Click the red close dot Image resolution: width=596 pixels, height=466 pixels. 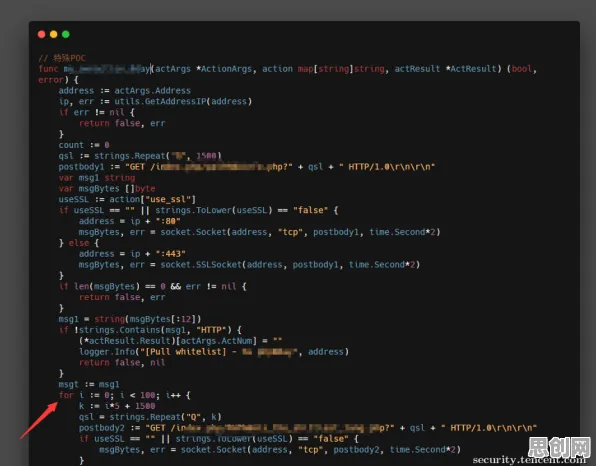coord(41,34)
